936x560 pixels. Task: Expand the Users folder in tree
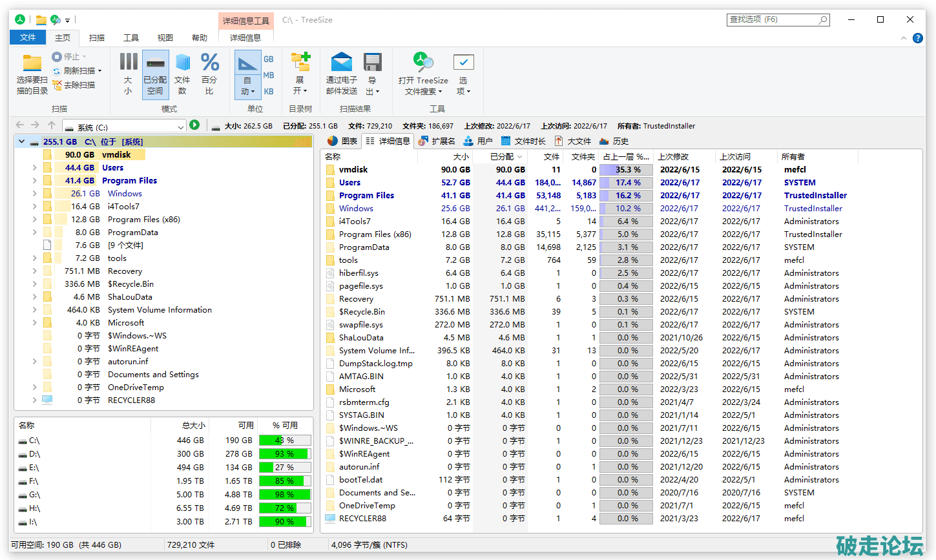coord(34,168)
